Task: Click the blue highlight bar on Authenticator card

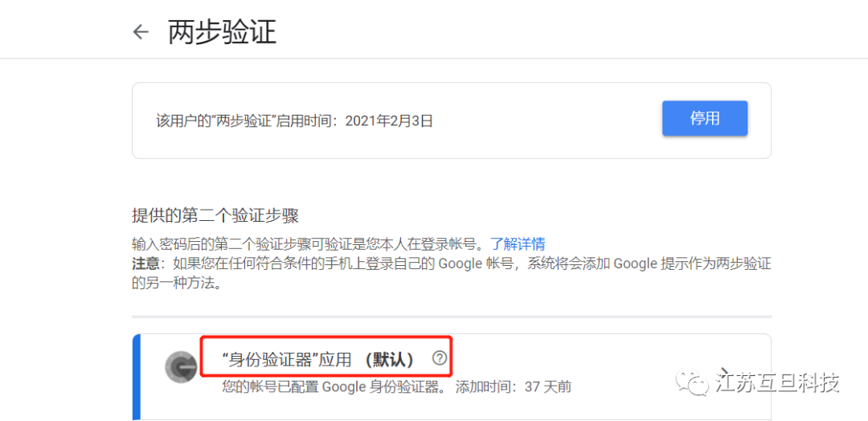Action: coord(137,378)
